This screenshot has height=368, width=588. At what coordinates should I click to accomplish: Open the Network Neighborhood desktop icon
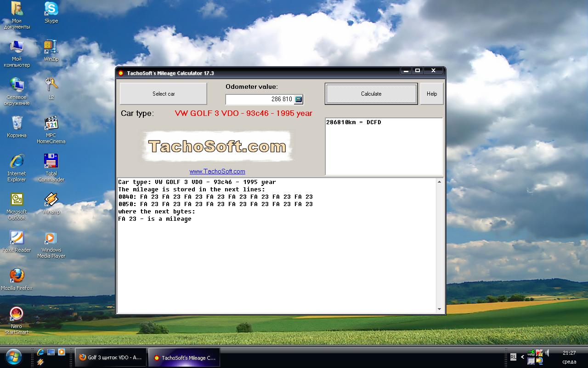pyautogui.click(x=17, y=92)
